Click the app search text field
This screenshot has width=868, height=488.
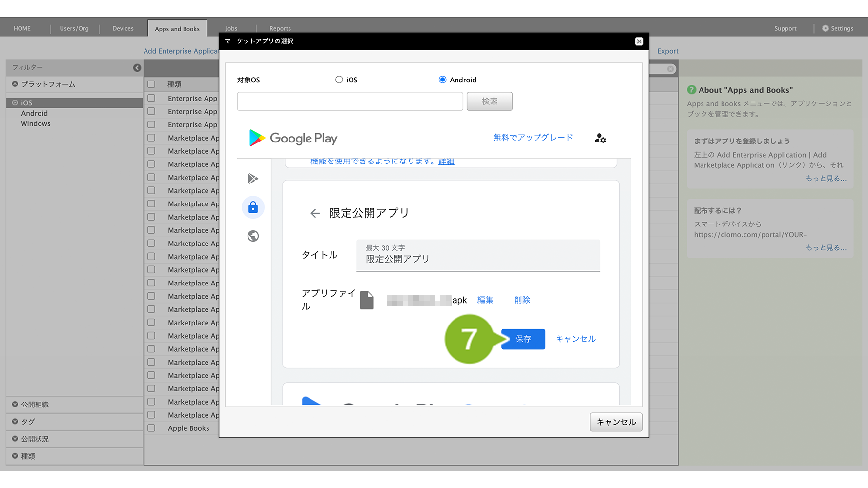(350, 102)
